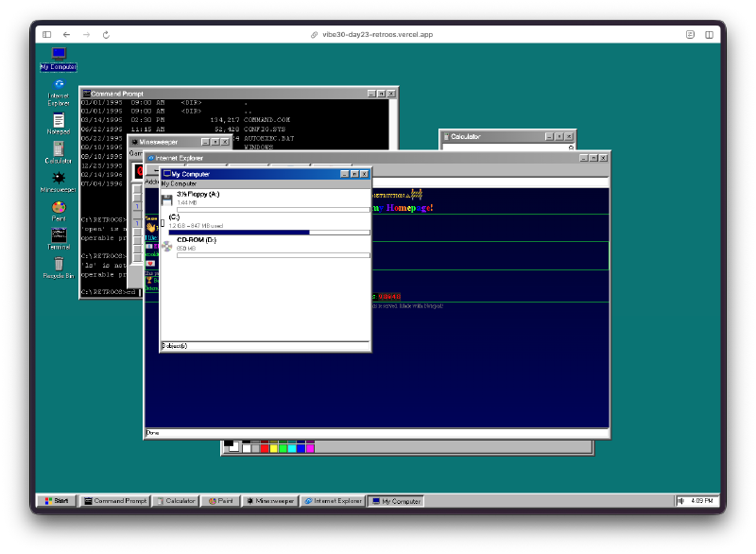Pick the red color in Paint palette
The width and height of the screenshot is (756, 554).
pyautogui.click(x=266, y=448)
